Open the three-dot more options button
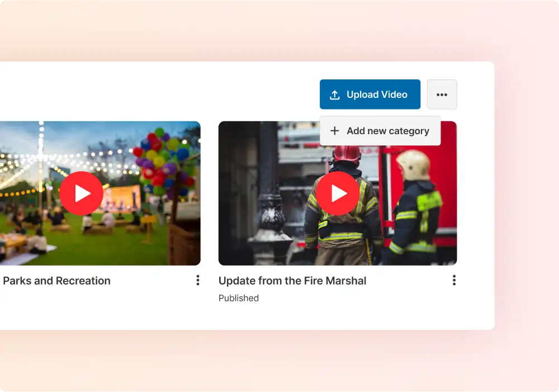 442,95
